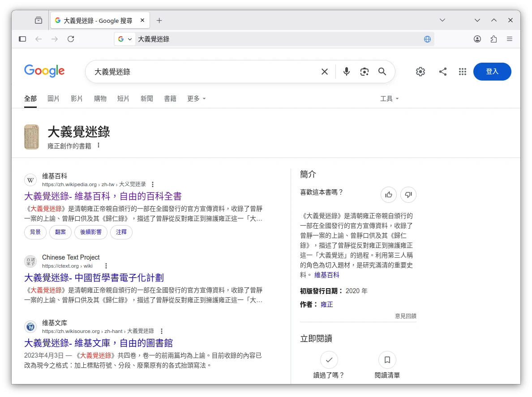Switch to the 新聞 results tab
The height and width of the screenshot is (397, 532).
(147, 98)
